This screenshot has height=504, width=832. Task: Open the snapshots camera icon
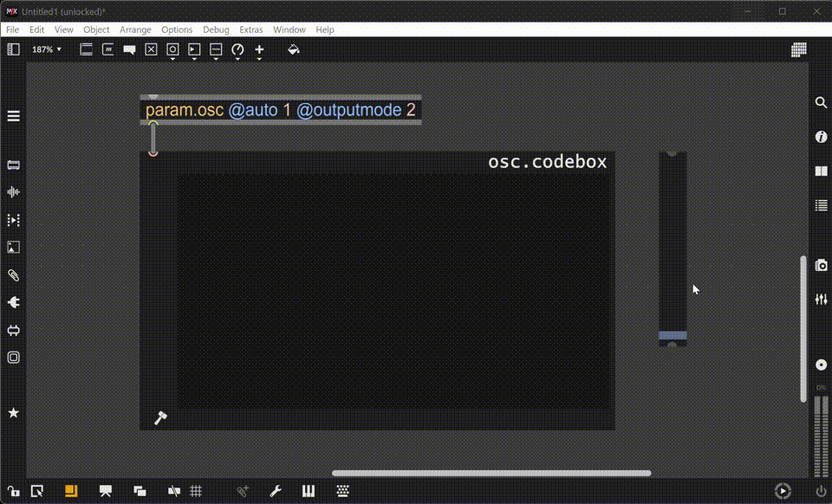821,265
